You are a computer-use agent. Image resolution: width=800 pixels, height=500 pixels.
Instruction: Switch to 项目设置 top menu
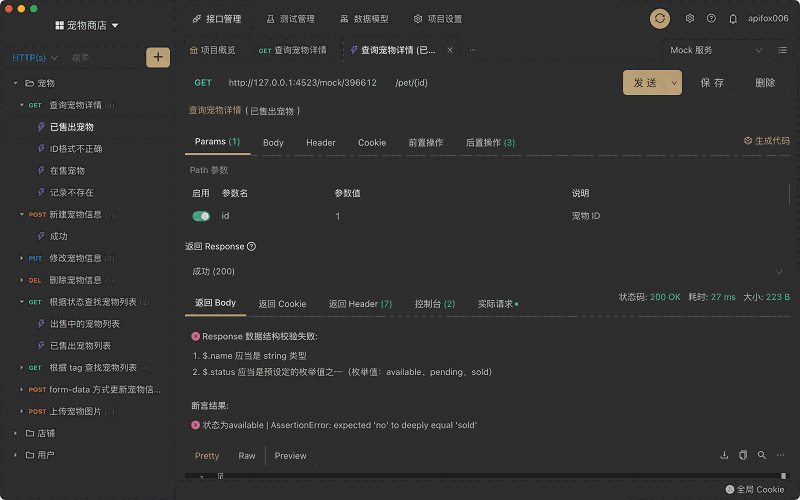pyautogui.click(x=438, y=19)
